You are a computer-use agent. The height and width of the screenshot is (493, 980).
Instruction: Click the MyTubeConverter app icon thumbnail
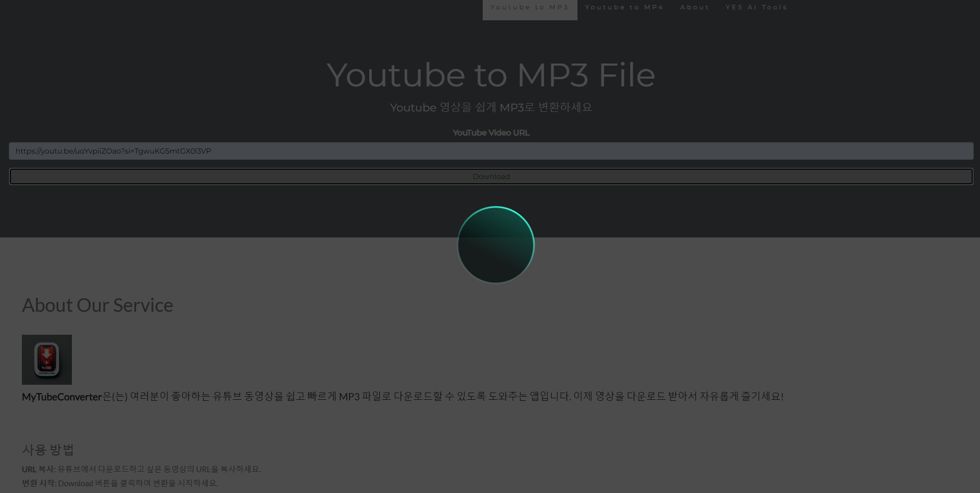point(47,360)
